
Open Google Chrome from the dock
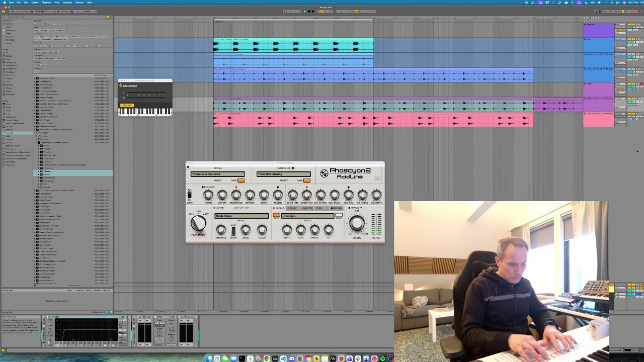pos(267,358)
